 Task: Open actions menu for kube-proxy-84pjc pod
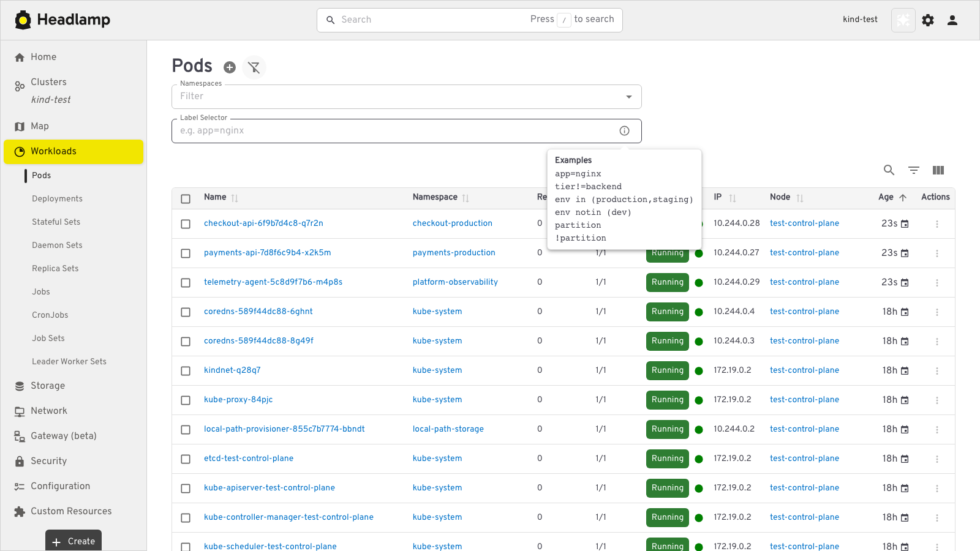coord(937,400)
